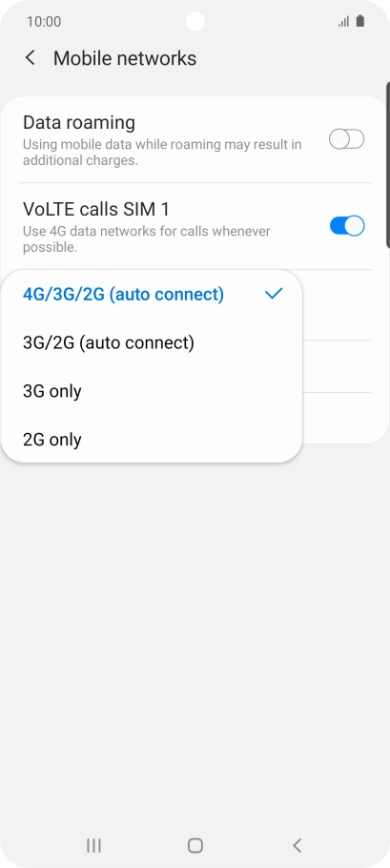
Task: Select 4G/3G/2G (auto connect) network mode
Action: point(153,294)
